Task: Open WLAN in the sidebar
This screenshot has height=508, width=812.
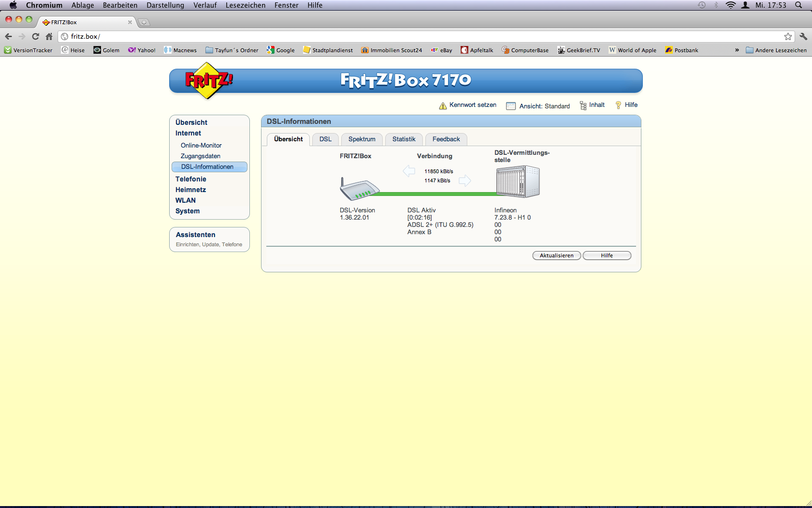Action: [186, 200]
